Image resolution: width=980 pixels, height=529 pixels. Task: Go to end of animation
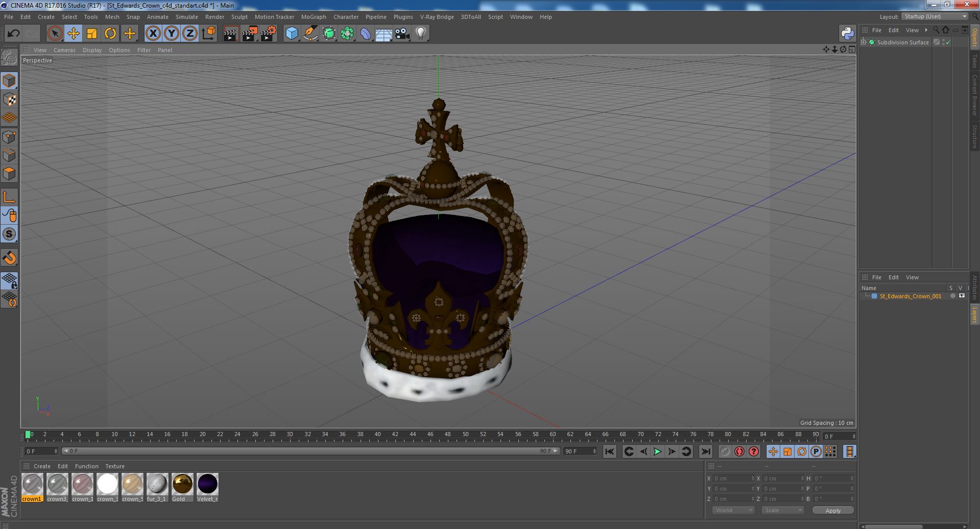(706, 451)
